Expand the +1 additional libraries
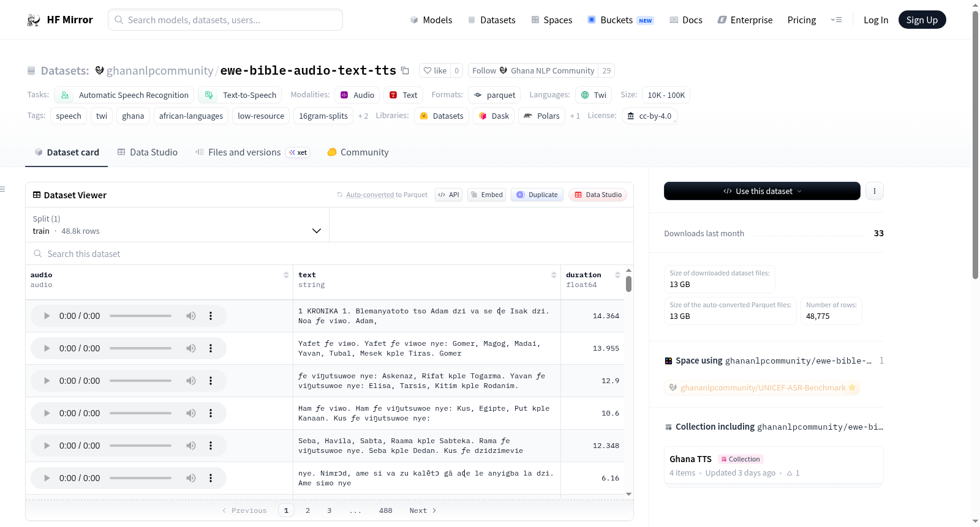The width and height of the screenshot is (980, 527). [575, 116]
